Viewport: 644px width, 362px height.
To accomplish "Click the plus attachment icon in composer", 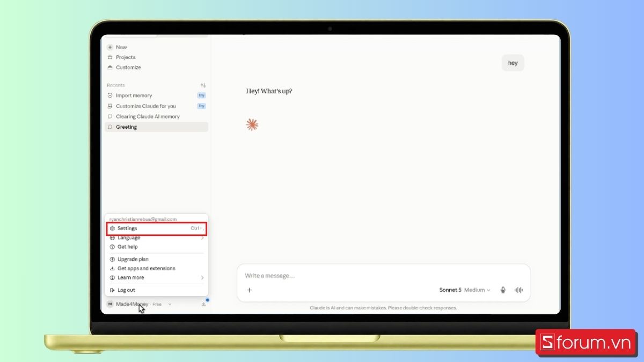I will pos(249,290).
